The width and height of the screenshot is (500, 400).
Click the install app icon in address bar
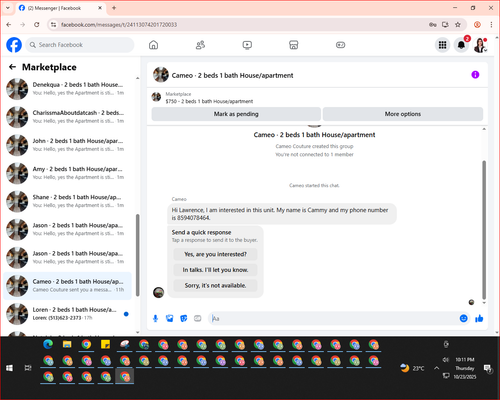point(445,25)
